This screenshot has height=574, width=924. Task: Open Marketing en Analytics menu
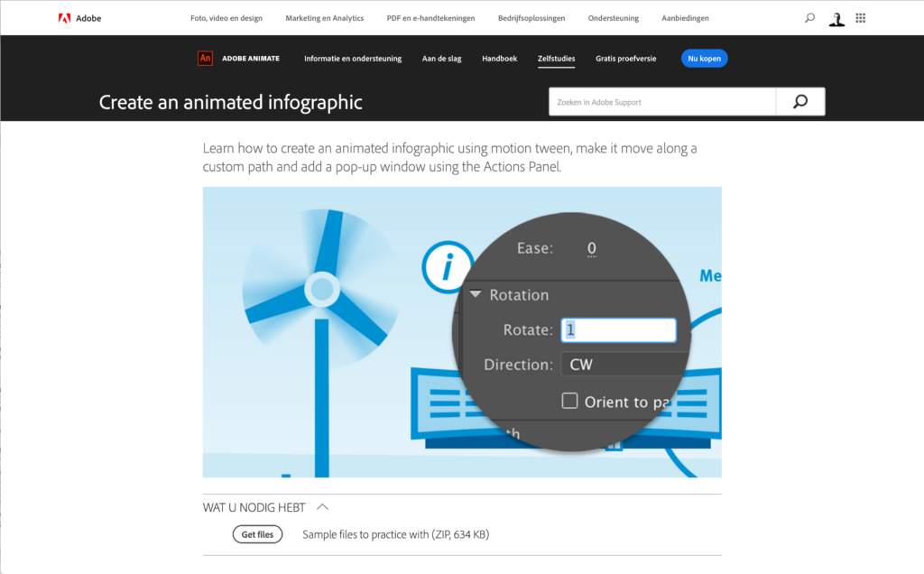click(x=324, y=18)
